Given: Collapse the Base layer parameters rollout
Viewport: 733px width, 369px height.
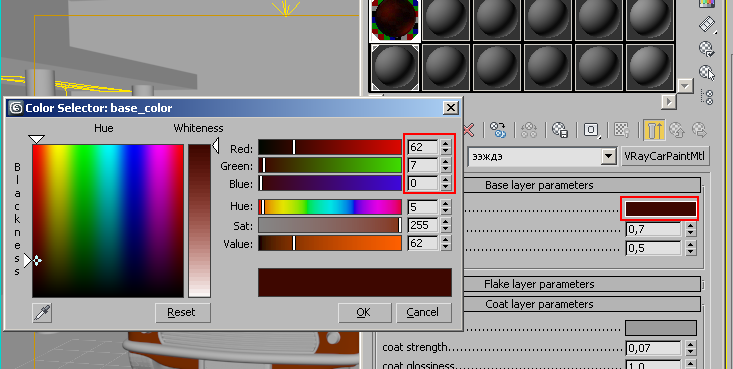Looking at the screenshot, I should pos(539,185).
